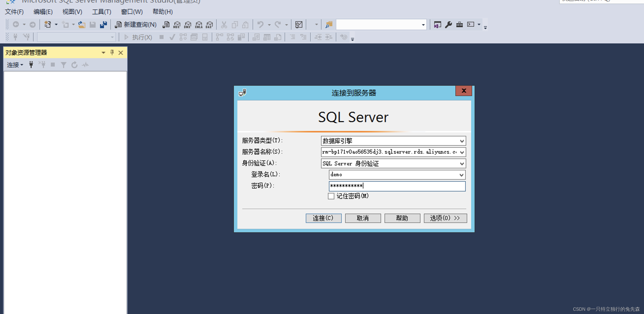Open the available databases dropdown in query toolbar
The image size is (644, 314).
click(x=112, y=37)
